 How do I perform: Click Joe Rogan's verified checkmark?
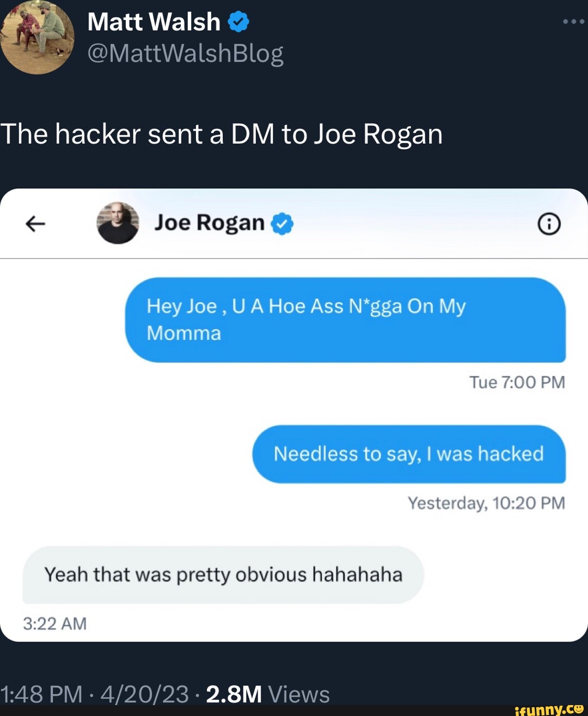click(282, 223)
